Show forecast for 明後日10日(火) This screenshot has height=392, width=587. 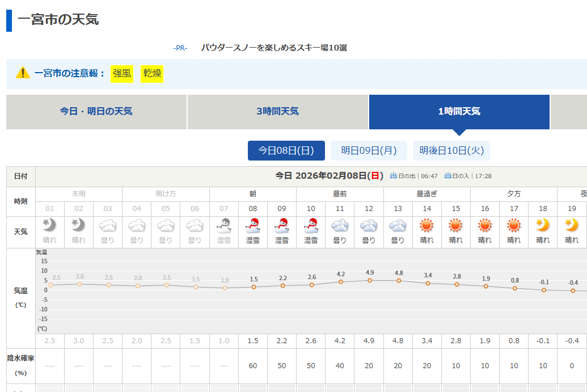point(451,151)
